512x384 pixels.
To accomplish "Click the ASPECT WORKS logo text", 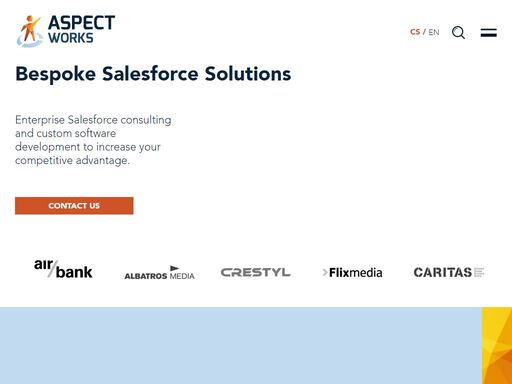I will coord(81,29).
